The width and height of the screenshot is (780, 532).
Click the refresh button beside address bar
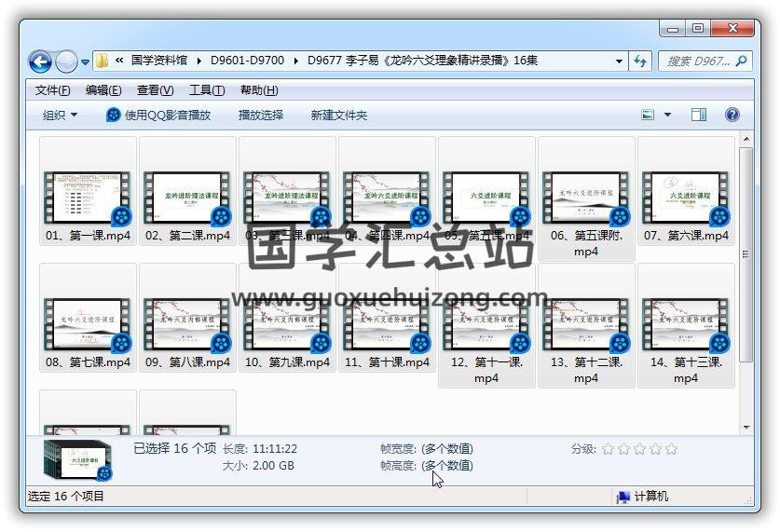pos(640,61)
